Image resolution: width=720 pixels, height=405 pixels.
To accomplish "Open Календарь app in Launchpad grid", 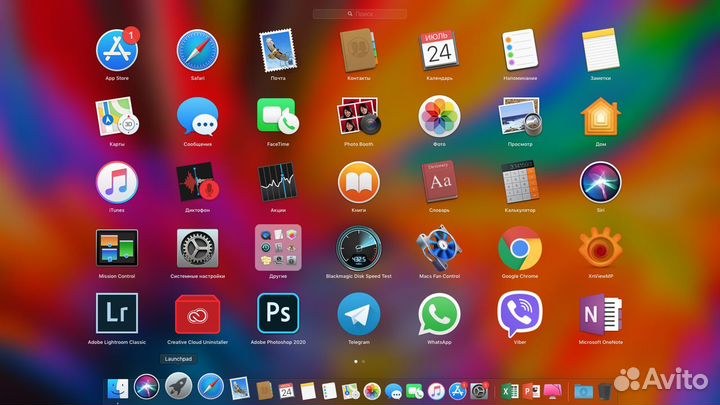I will 439,51.
